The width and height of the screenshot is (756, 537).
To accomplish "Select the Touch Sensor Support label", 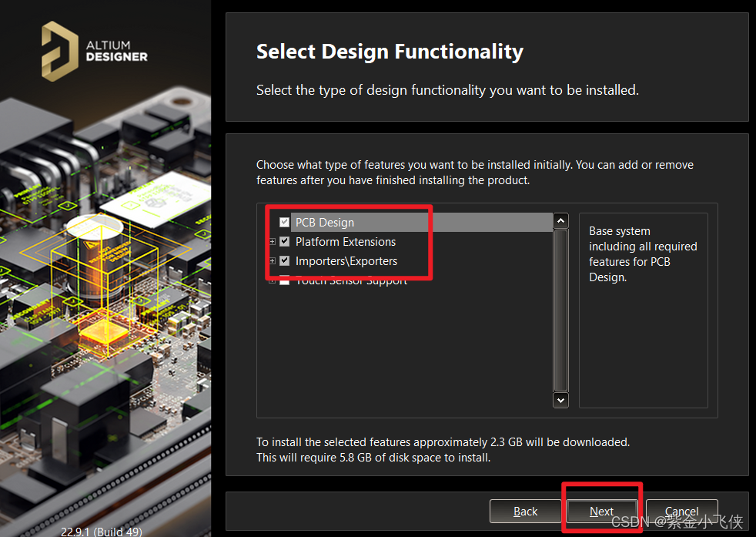I will pos(352,282).
